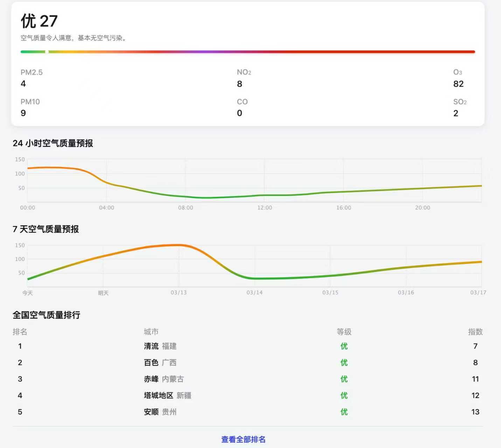Click the 24 小时空气质量预报 heading

(53, 143)
